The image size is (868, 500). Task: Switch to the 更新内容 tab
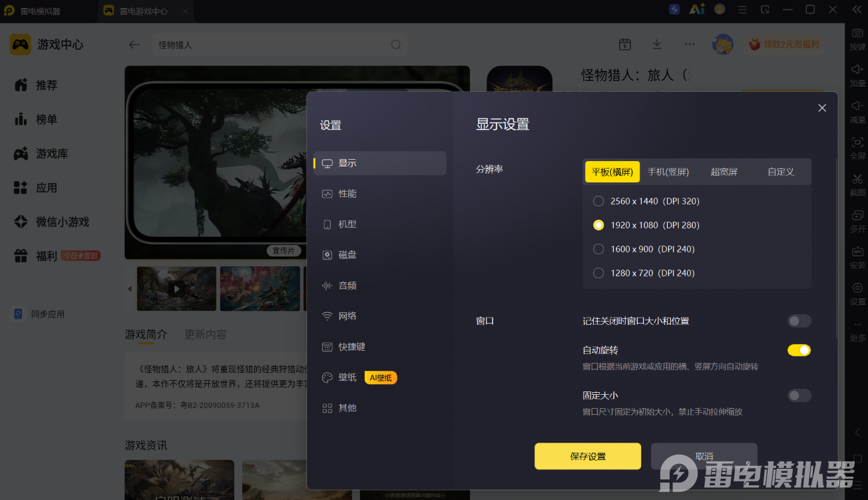[x=206, y=334]
